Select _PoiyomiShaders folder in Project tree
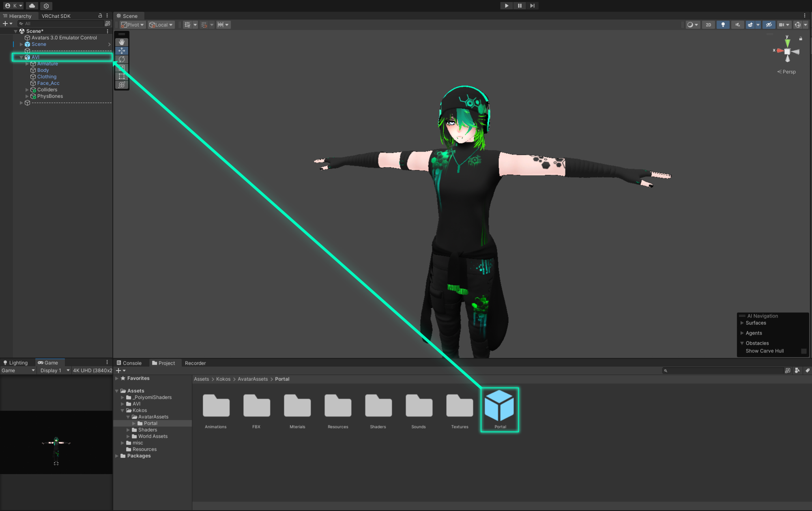Viewport: 812px width, 511px height. click(153, 397)
